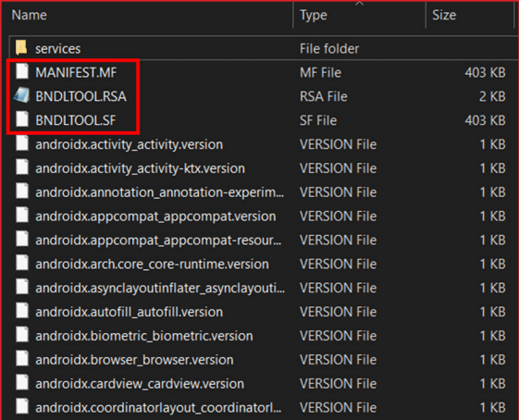Screen dimensions: 519x420
Task: Click VERSION File type of androidx.autofill_autofill.version
Action: 338,312
